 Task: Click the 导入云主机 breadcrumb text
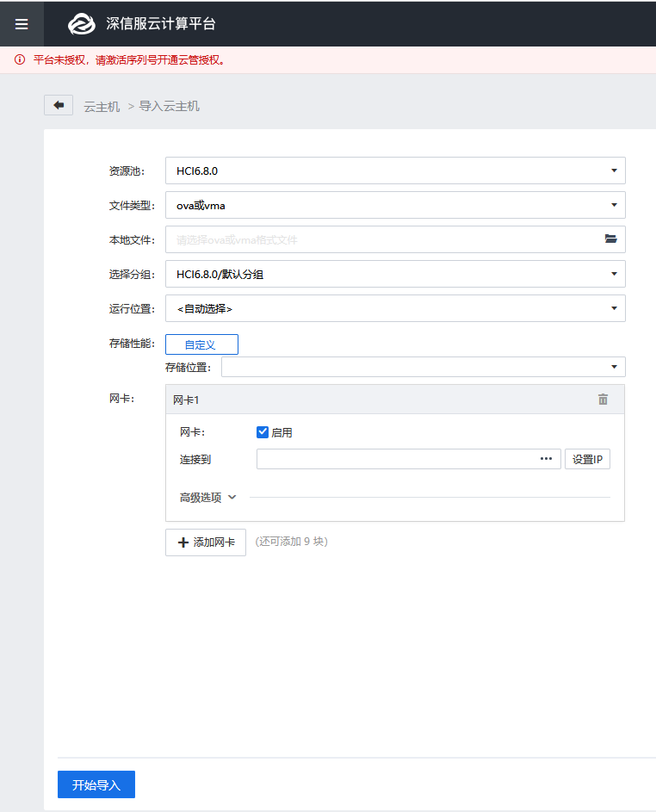click(170, 106)
